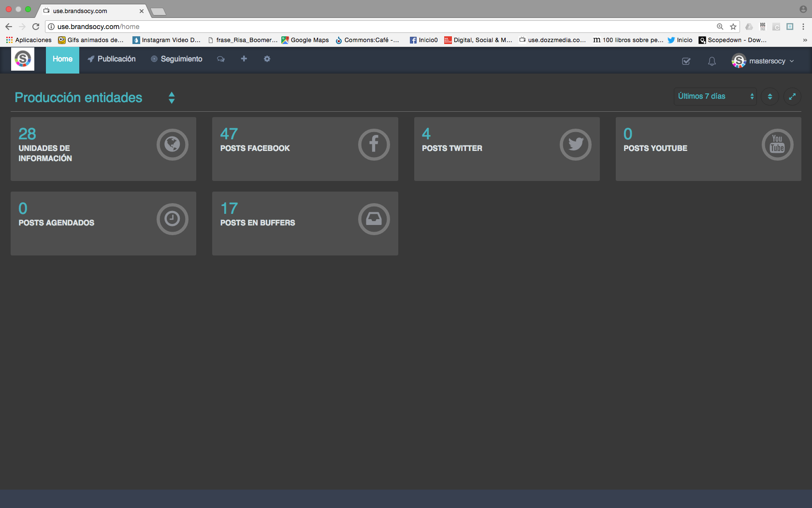This screenshot has width=812, height=508.
Task: Click the clock icon in Posts Agendados
Action: [172, 219]
